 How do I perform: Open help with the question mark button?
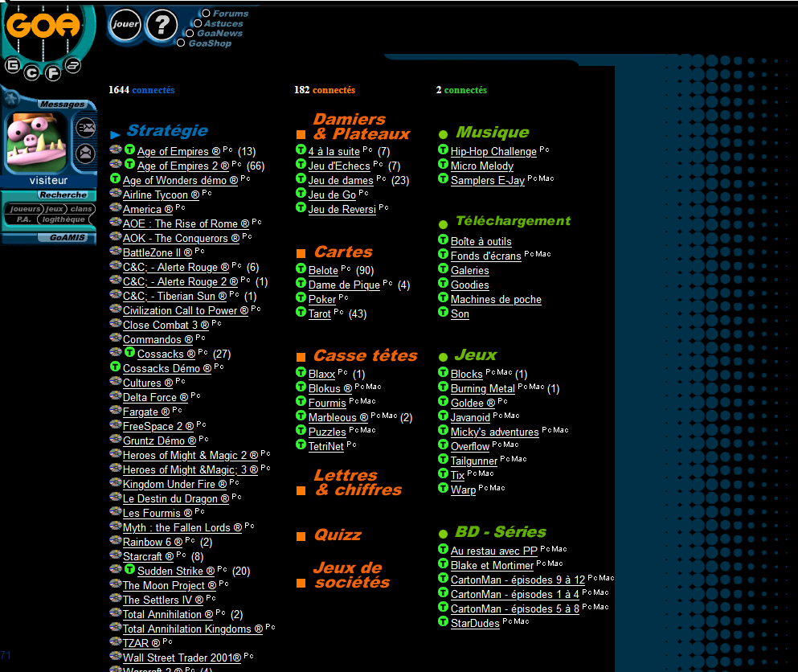[162, 24]
